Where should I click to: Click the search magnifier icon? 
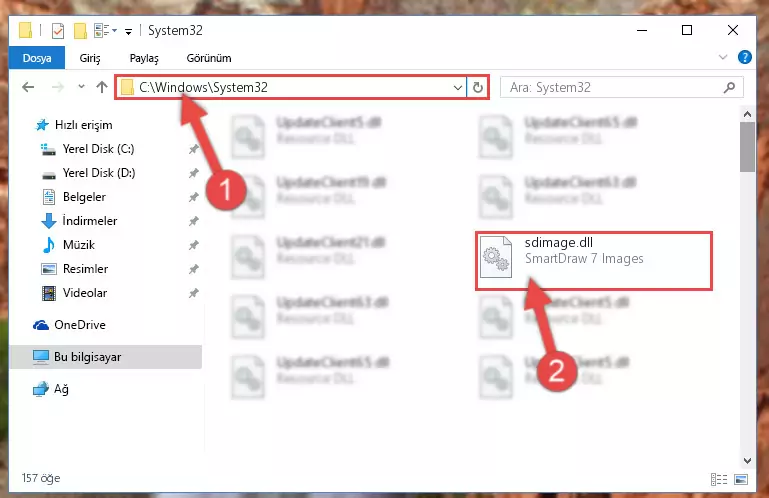pyautogui.click(x=729, y=88)
